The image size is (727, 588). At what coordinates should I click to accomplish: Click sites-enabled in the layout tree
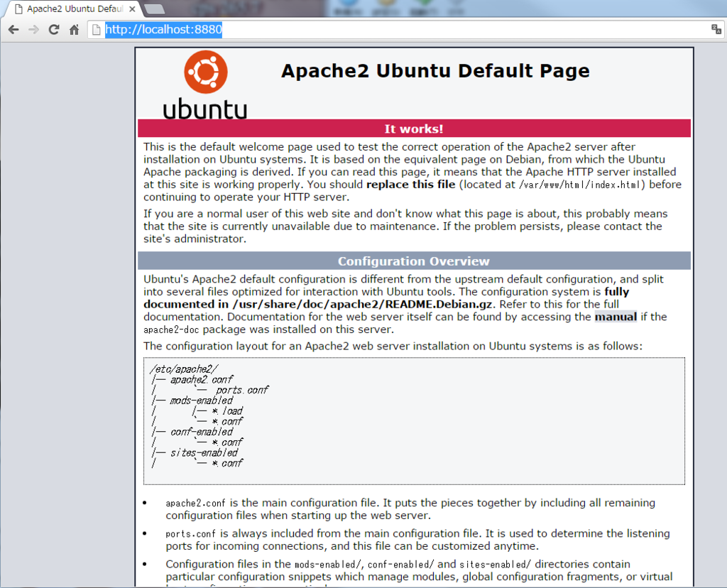[204, 453]
